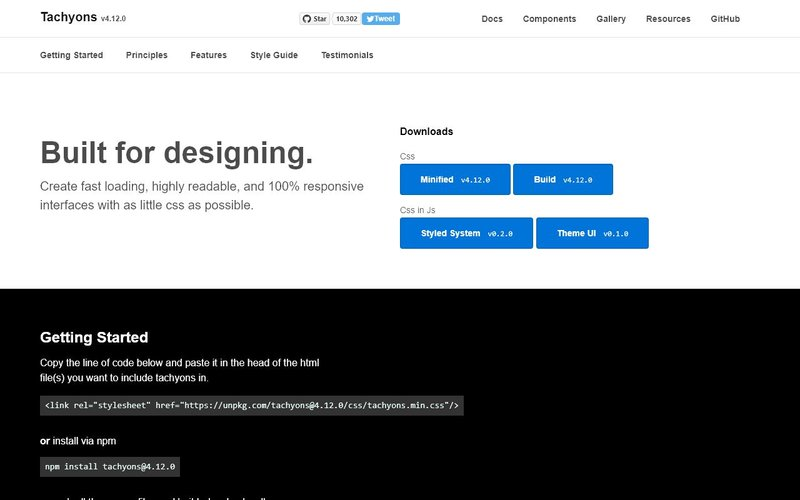This screenshot has height=500, width=800.
Task: Open the 10,302 stargazers count
Action: coord(345,18)
